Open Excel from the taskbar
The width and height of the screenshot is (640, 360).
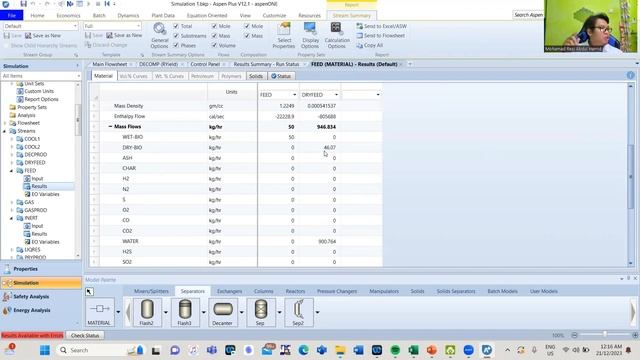[413, 350]
